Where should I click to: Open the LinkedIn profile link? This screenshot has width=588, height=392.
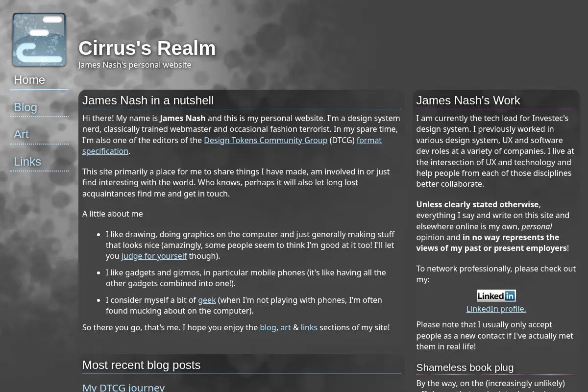tap(496, 309)
